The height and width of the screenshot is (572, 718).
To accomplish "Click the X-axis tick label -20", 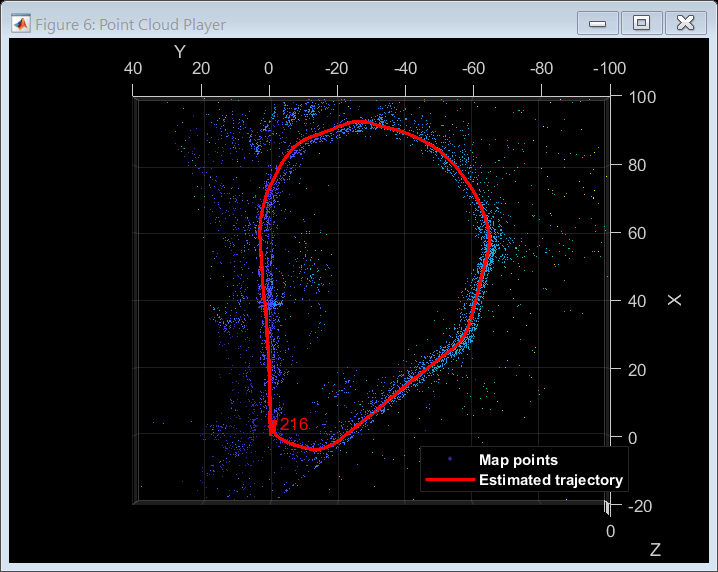I will 640,506.
